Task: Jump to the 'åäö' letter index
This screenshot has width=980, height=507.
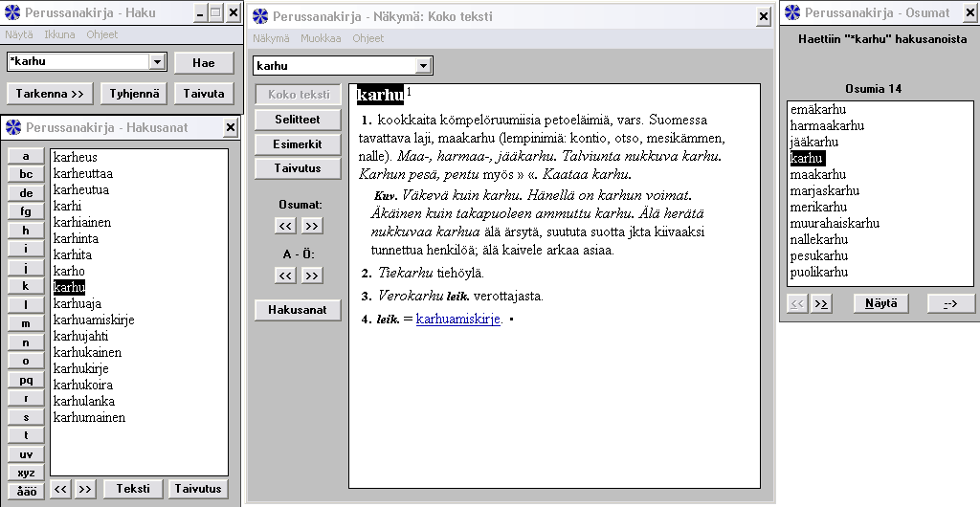Action: pos(26,491)
